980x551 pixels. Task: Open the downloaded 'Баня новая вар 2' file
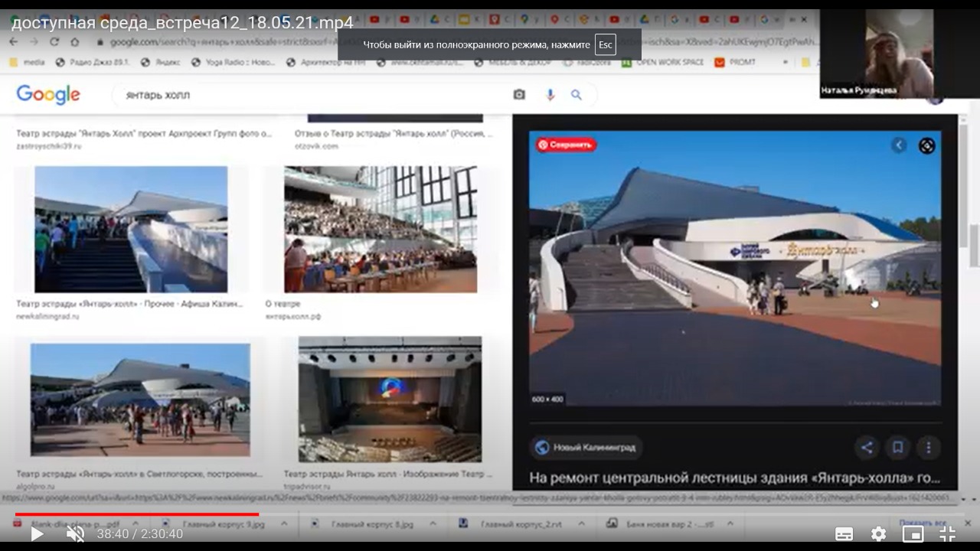tap(660, 524)
